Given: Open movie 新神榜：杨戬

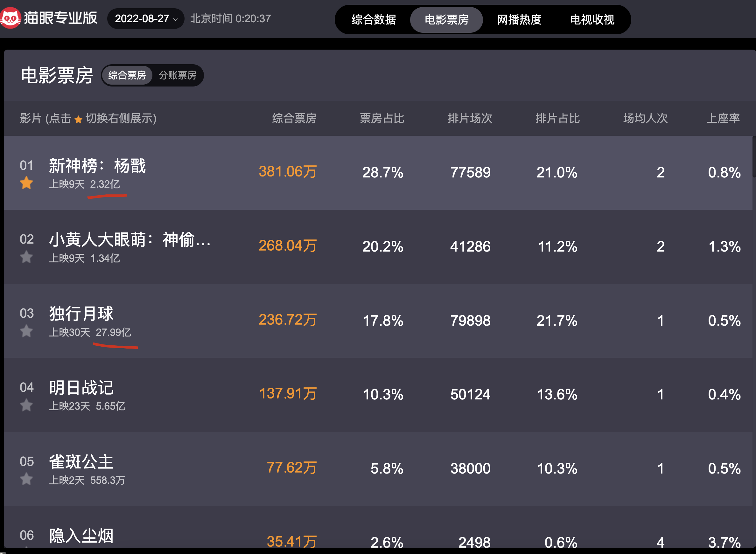Looking at the screenshot, I should click(x=97, y=166).
